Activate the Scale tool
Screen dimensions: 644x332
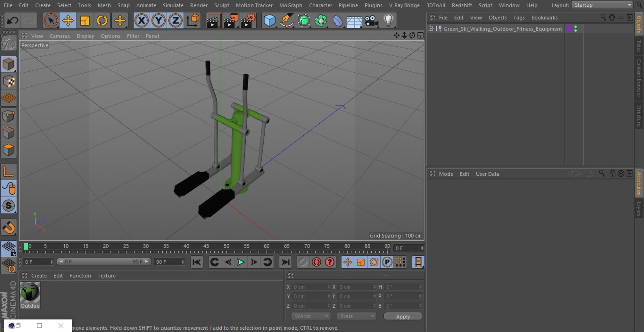coord(85,21)
